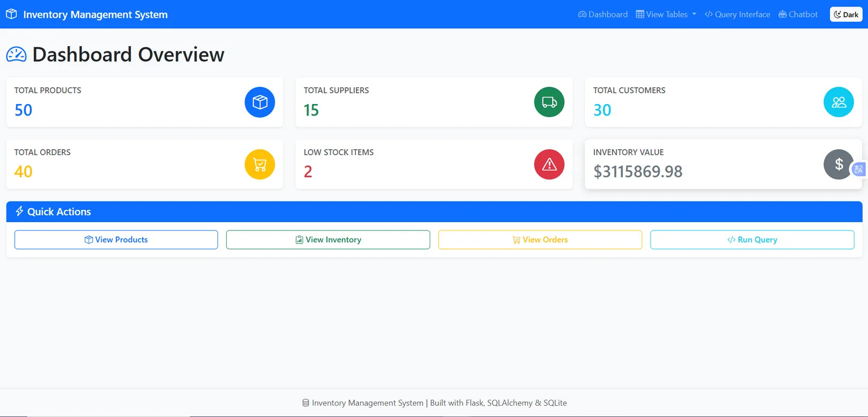This screenshot has height=417, width=868.
Task: Click the lightning bolt icon in Quick Actions
Action: 20,211
